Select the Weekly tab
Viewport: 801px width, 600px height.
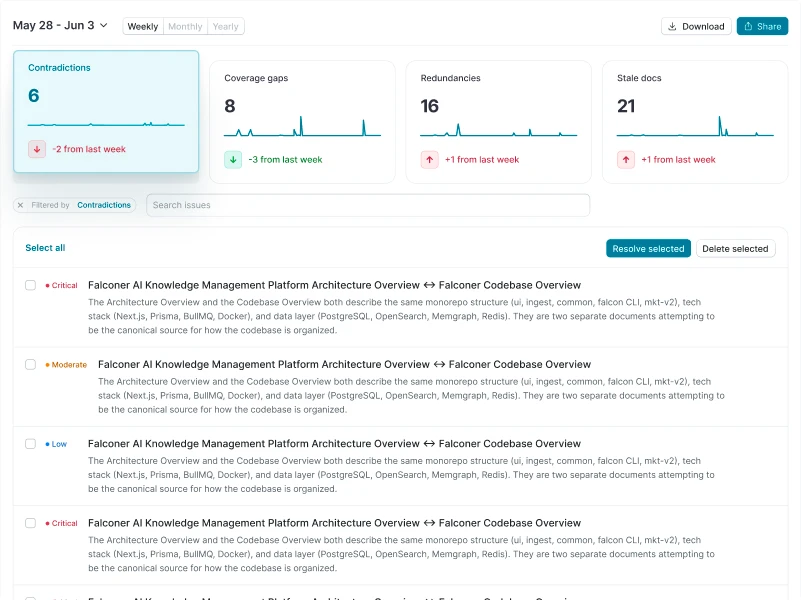coord(143,27)
